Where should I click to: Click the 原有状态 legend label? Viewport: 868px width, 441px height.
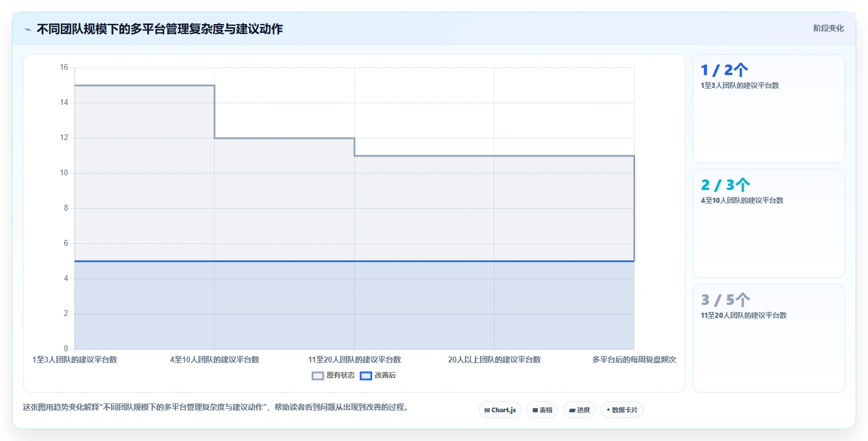pos(341,376)
